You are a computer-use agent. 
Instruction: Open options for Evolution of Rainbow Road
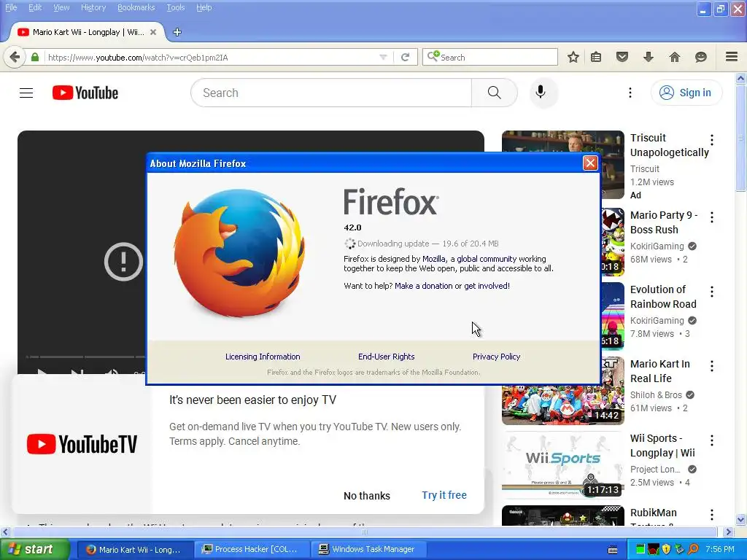coord(712,292)
